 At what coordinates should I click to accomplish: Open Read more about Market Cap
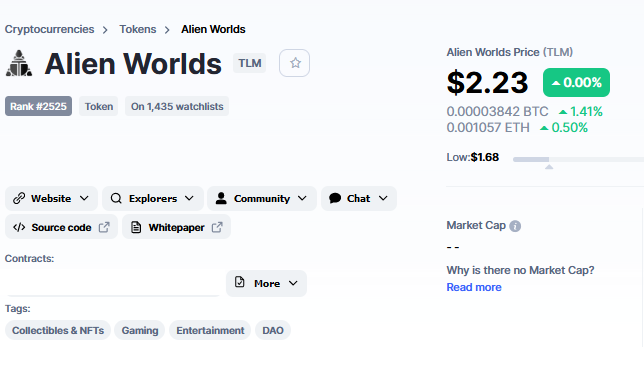[474, 287]
